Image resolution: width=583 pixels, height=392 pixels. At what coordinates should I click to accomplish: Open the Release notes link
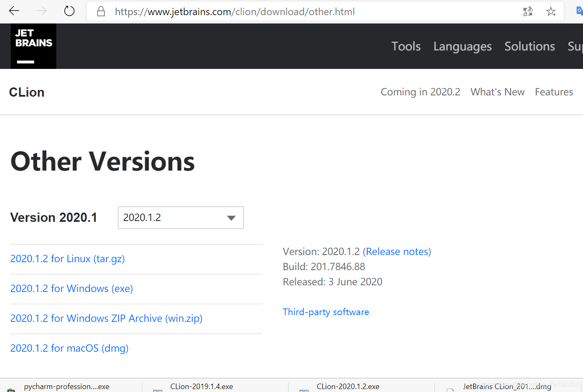(397, 252)
